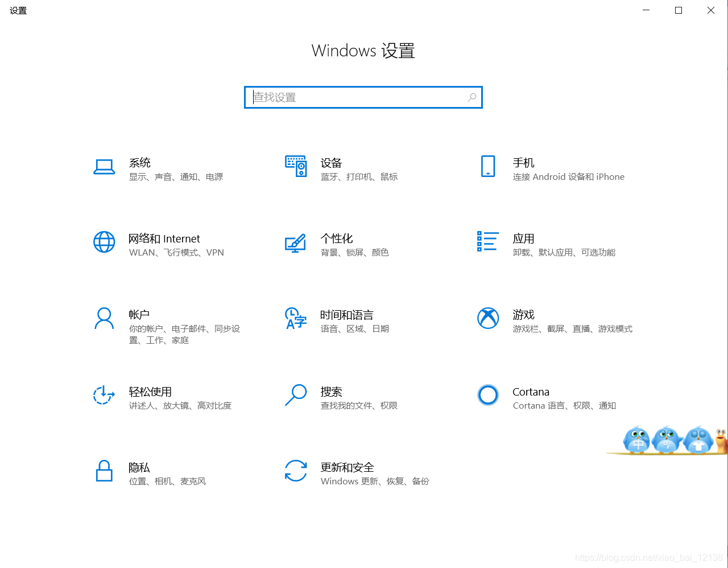Click the 时间和语言 heading
The height and width of the screenshot is (568, 728).
tap(347, 315)
